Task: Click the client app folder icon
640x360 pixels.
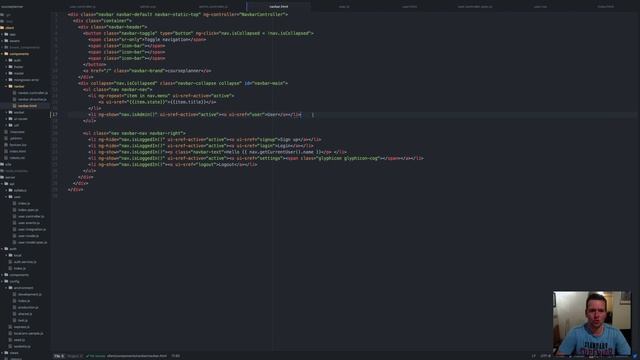Action: [x=6, y=34]
